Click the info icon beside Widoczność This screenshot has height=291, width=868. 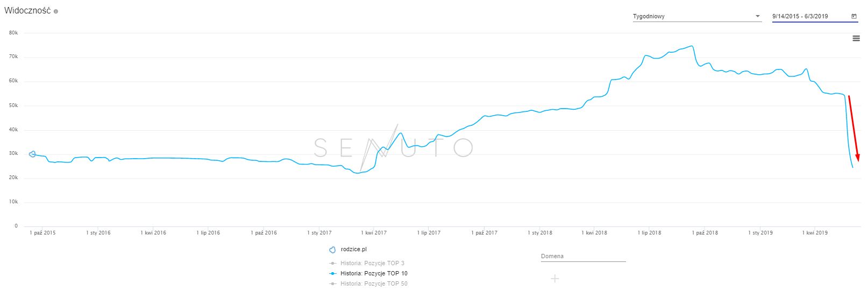click(x=56, y=11)
